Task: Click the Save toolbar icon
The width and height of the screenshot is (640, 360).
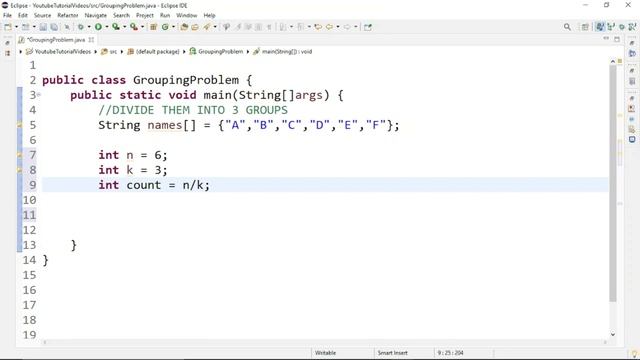Action: click(x=43, y=27)
